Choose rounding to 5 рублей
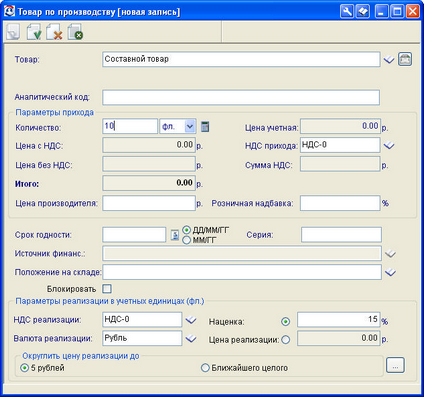The height and width of the screenshot is (397, 424). pyautogui.click(x=24, y=368)
